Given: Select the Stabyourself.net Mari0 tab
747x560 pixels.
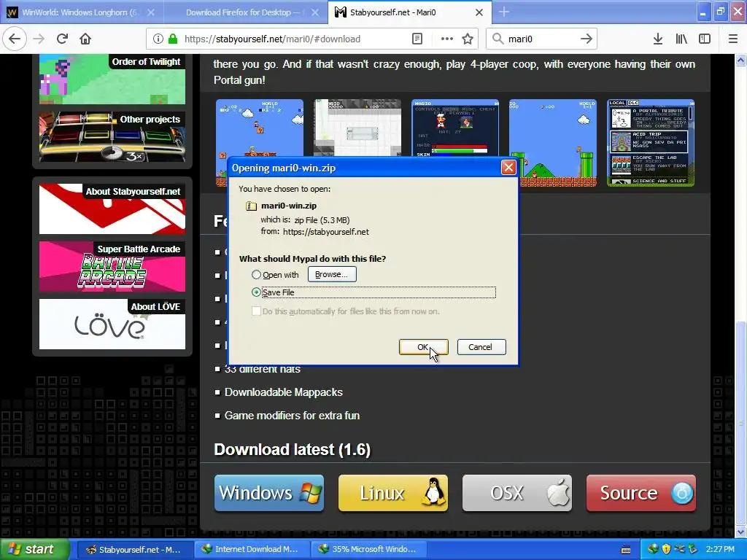Looking at the screenshot, I should coord(410,12).
